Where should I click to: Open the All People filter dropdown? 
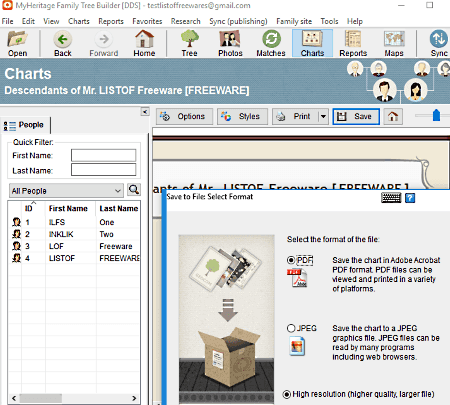(x=66, y=191)
